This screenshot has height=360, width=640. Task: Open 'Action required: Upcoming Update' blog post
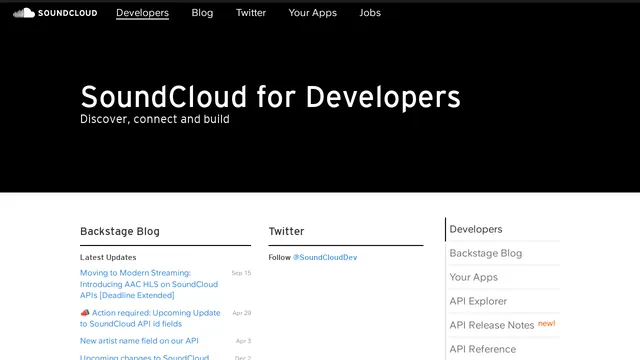coord(150,318)
